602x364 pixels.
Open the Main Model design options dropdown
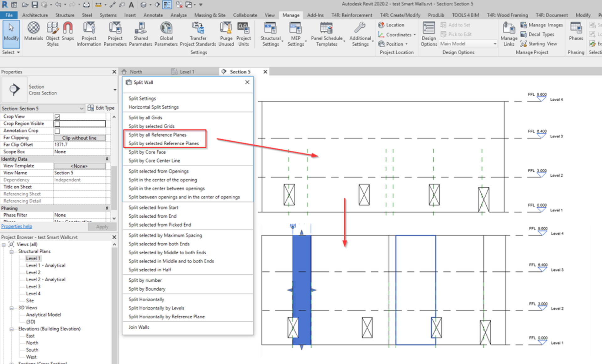(495, 44)
